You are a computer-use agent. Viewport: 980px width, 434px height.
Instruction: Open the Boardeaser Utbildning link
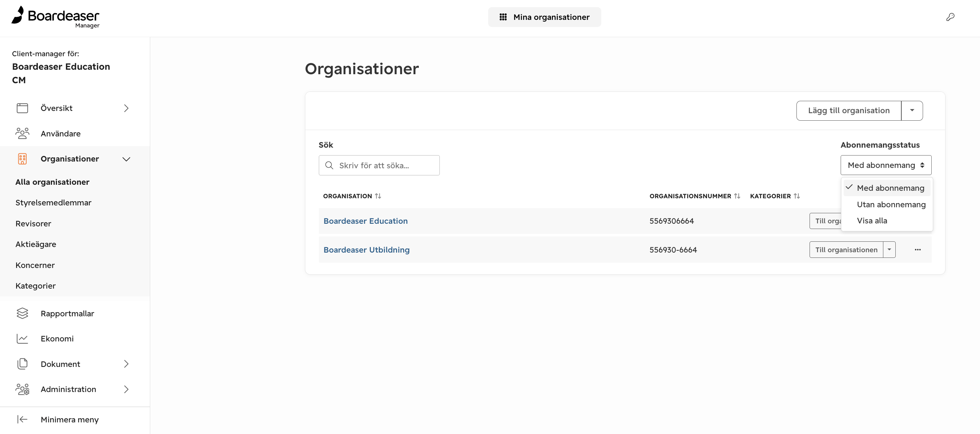pyautogui.click(x=366, y=250)
